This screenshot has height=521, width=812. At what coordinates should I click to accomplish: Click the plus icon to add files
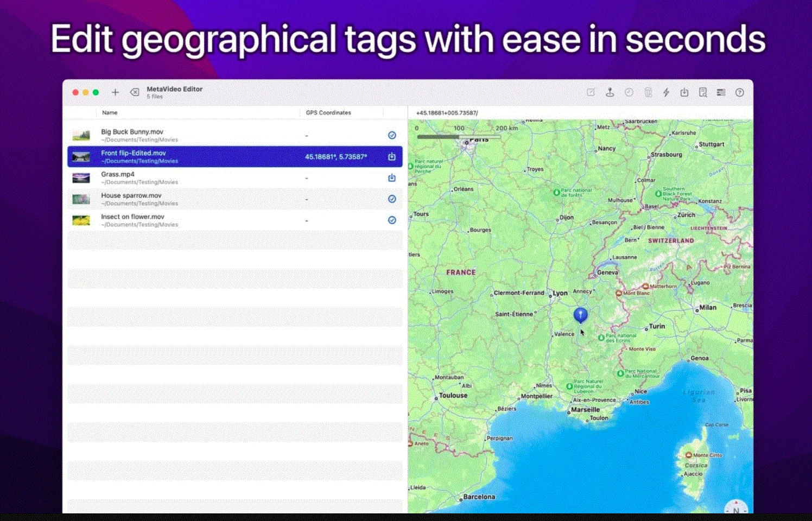(115, 92)
